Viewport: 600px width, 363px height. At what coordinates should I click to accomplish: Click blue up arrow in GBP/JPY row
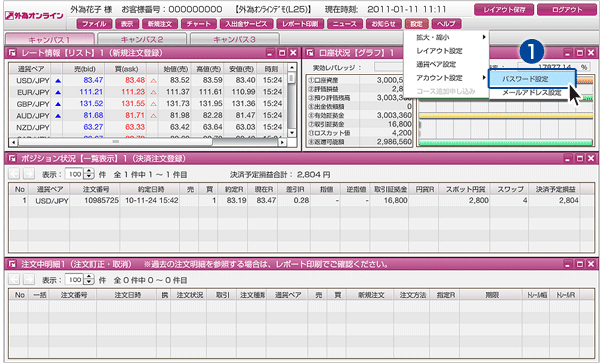[x=58, y=104]
